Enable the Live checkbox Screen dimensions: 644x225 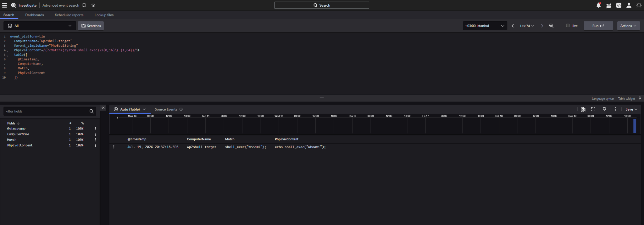tap(568, 26)
